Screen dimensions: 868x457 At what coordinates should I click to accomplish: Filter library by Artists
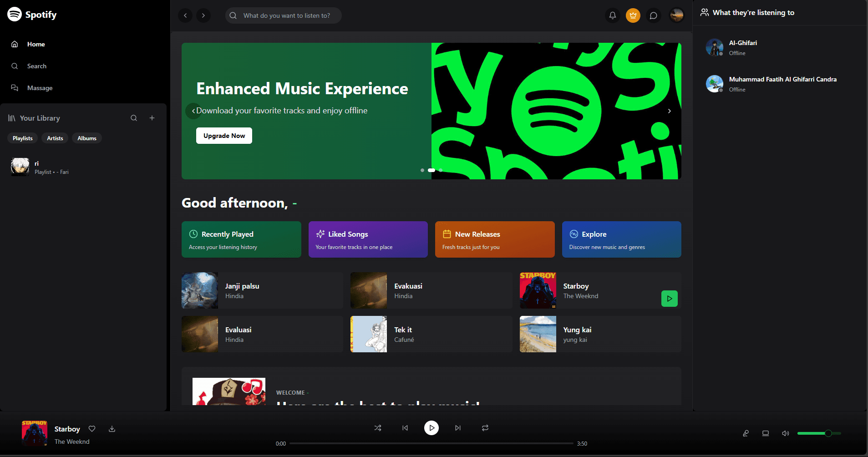[55, 138]
